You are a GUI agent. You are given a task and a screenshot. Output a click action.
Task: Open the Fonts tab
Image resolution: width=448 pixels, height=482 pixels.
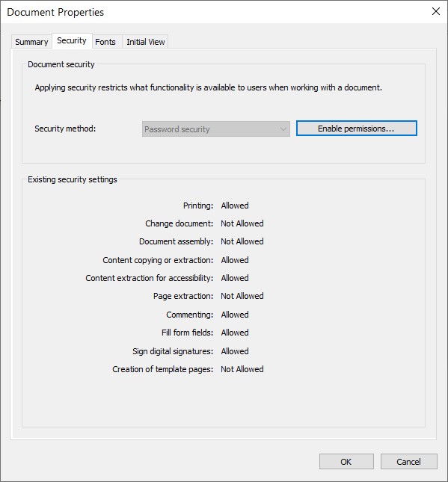[105, 42]
